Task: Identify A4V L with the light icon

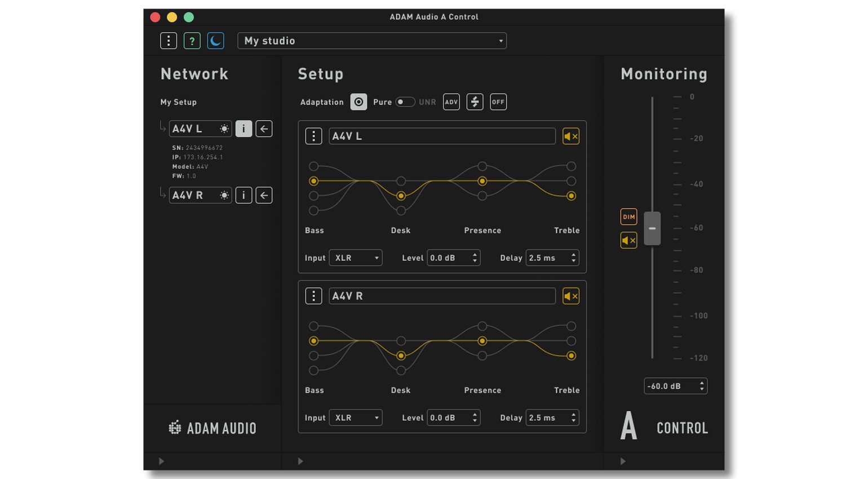Action: tap(224, 129)
